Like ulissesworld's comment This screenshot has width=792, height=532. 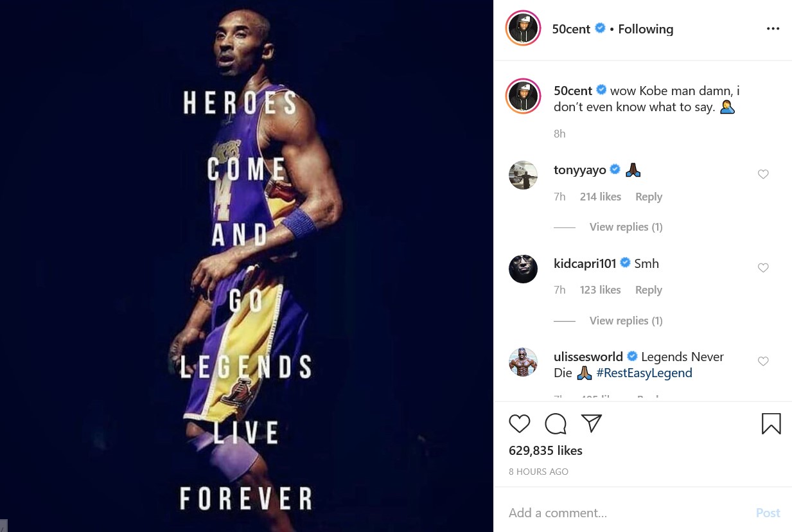(x=763, y=362)
